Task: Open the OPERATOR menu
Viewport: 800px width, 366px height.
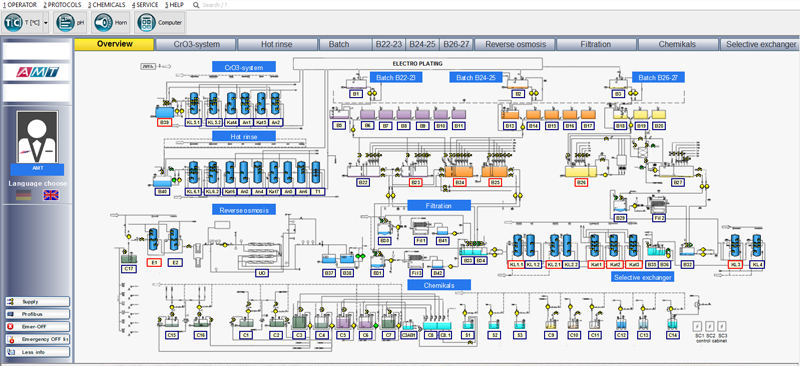Action: 19,5
